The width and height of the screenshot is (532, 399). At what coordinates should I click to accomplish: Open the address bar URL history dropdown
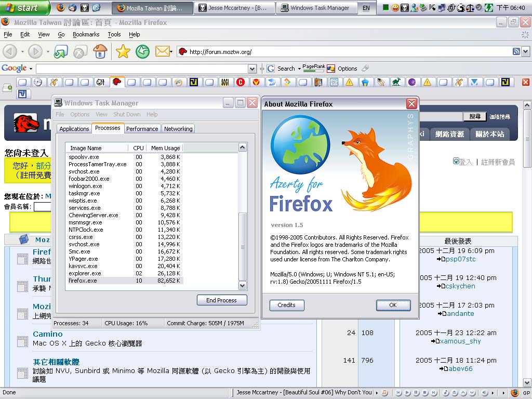click(525, 51)
